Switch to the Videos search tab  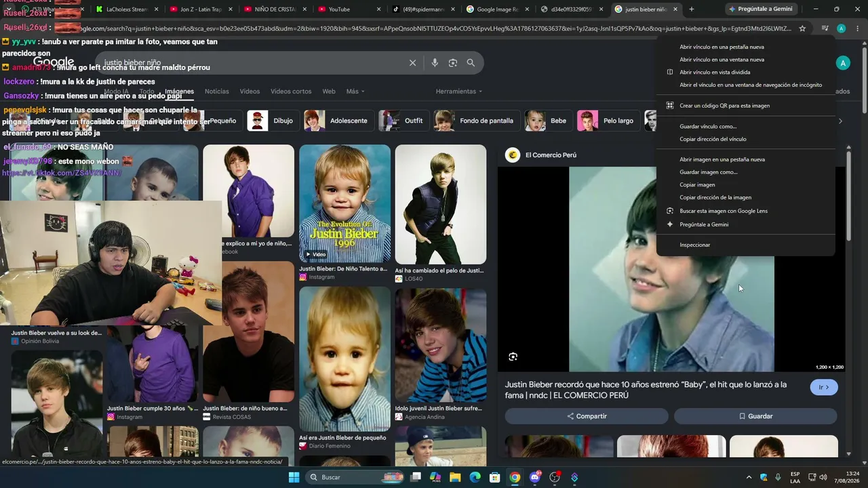250,91
